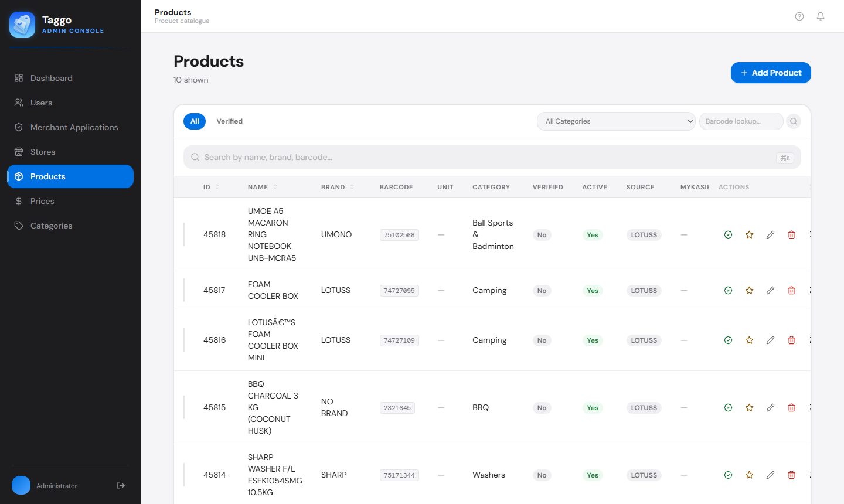Verify product 45814 with check icon
This screenshot has width=844, height=504.
[728, 475]
